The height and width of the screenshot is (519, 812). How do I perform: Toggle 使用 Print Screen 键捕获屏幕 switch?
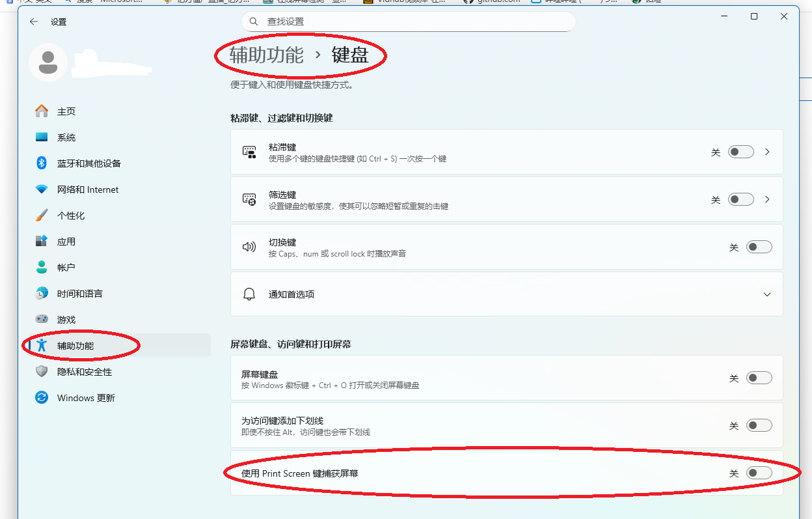(x=759, y=473)
